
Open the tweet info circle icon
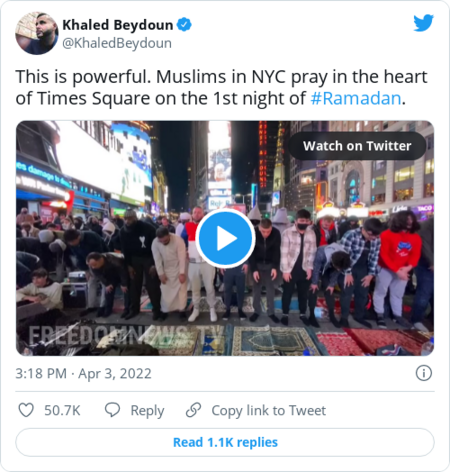pyautogui.click(x=424, y=373)
